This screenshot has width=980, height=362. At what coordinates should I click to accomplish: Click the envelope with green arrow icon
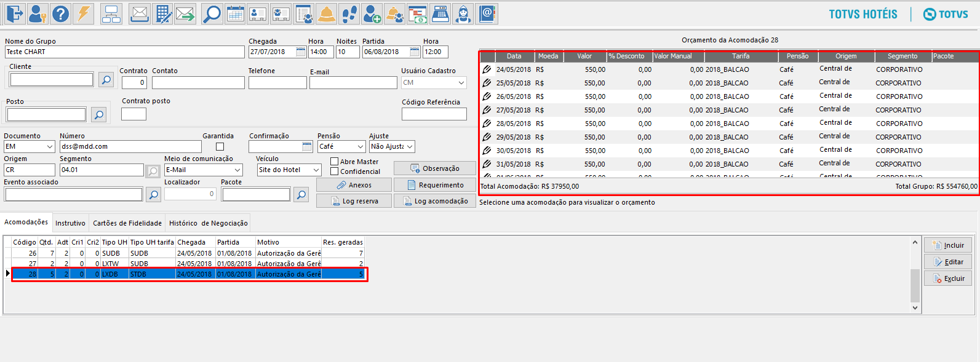[x=185, y=14]
